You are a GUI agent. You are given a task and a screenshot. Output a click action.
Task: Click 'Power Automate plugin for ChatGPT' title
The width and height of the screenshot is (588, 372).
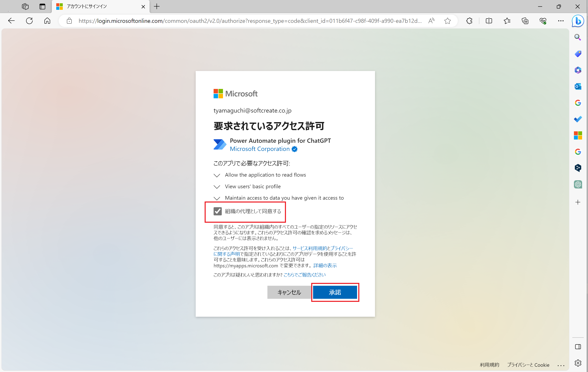click(x=280, y=141)
